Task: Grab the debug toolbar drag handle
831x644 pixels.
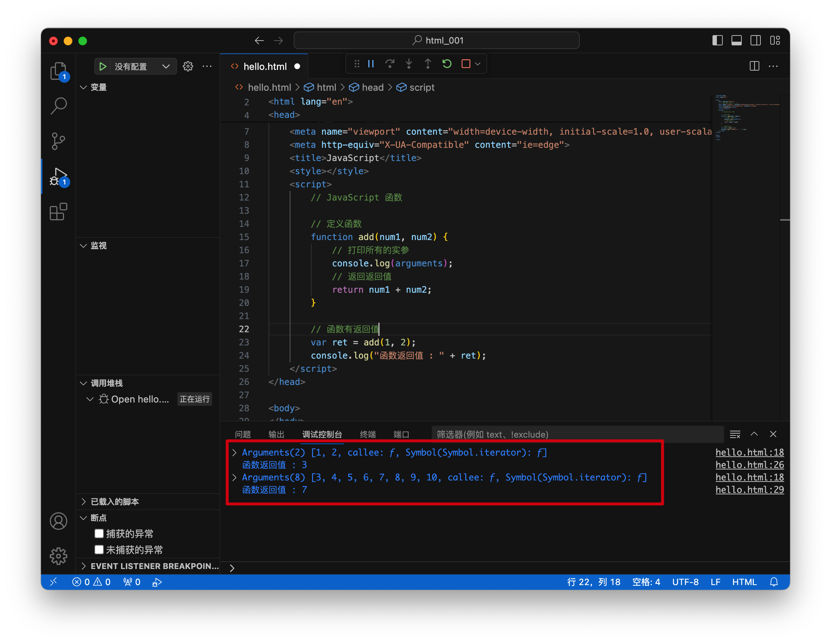Action: pos(357,64)
